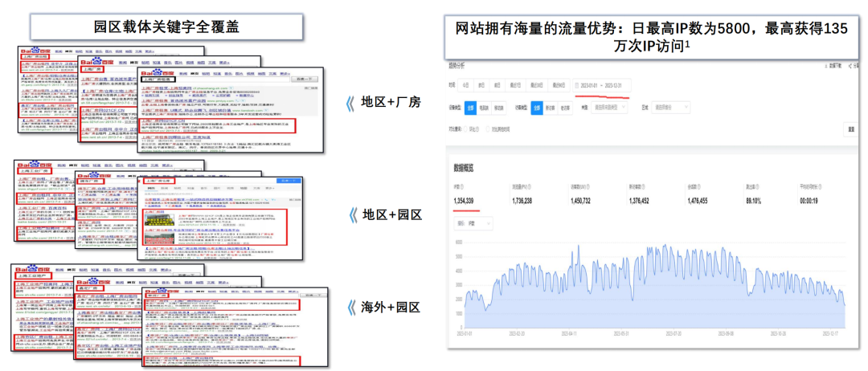This screenshot has height=371, width=868.
Task: Click the calendar icon in the date range field
Action: point(579,86)
